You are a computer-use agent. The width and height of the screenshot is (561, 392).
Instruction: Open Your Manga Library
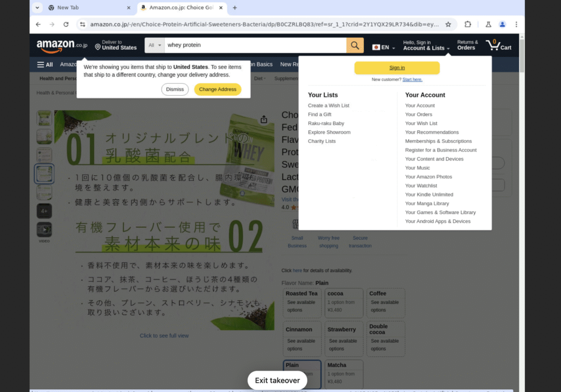coord(427,204)
